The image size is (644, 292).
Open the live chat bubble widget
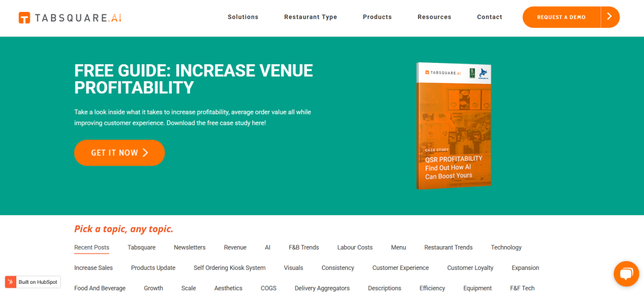tap(626, 274)
